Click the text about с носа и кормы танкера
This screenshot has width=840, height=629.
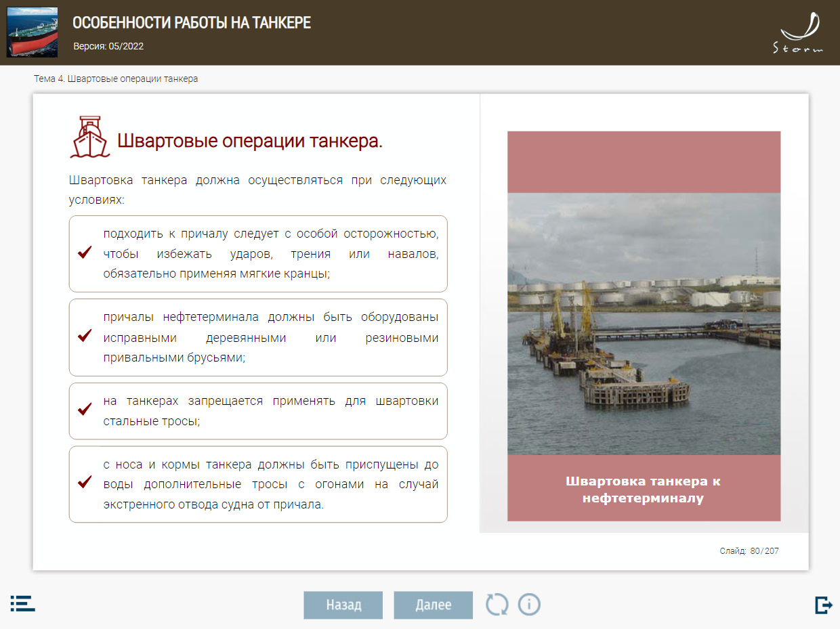tap(271, 485)
